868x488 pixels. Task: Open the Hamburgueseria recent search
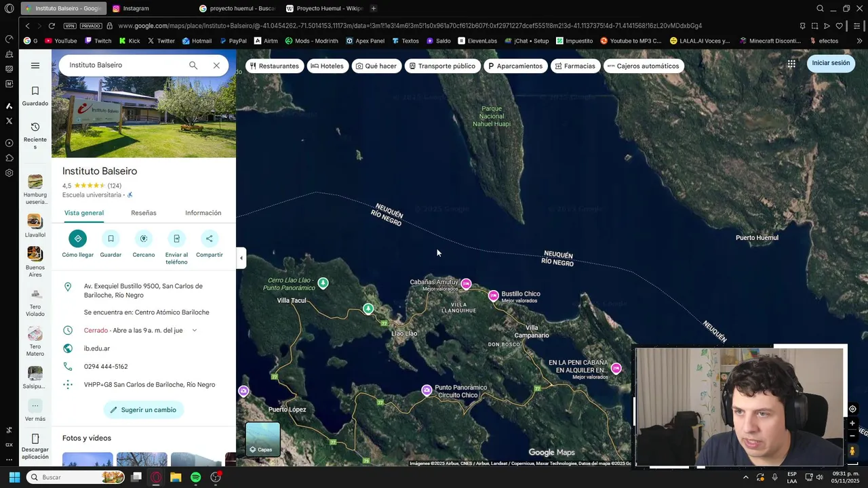[x=35, y=190]
